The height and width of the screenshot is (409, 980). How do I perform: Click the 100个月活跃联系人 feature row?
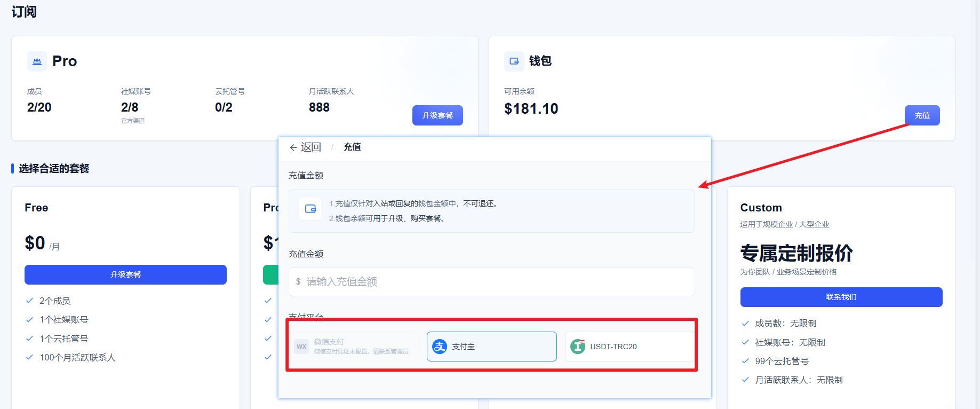71,357
